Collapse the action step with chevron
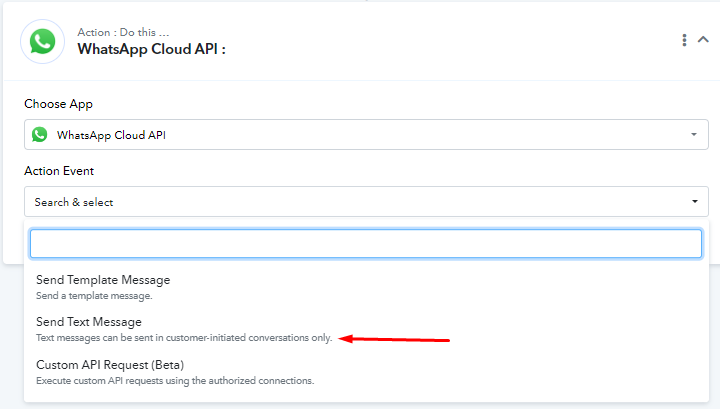The width and height of the screenshot is (720, 409). [x=703, y=39]
